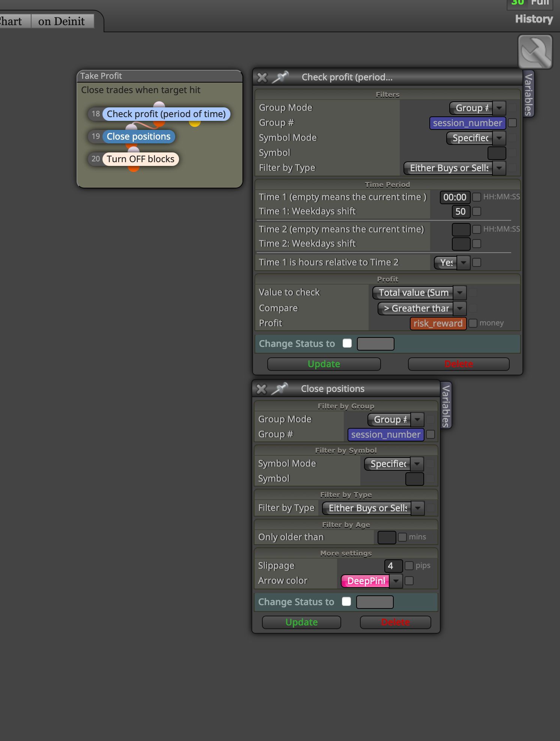Select the Turn OFF blocks block 20
Image resolution: width=560 pixels, height=741 pixels.
click(140, 159)
